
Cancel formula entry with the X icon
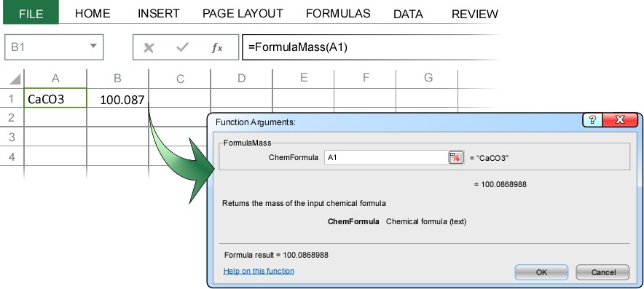click(x=149, y=48)
